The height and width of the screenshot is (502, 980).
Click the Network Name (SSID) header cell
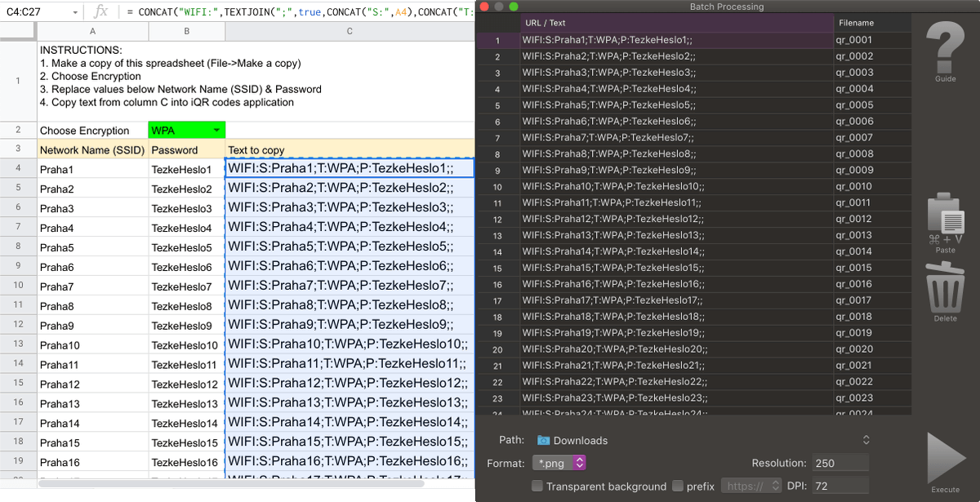pyautogui.click(x=92, y=149)
